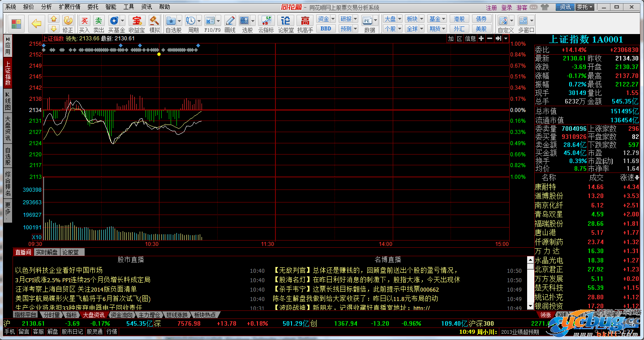Screen dimensions: 644x340
Task: Switch to the 主力增仓 bottom tab
Action: point(149,315)
